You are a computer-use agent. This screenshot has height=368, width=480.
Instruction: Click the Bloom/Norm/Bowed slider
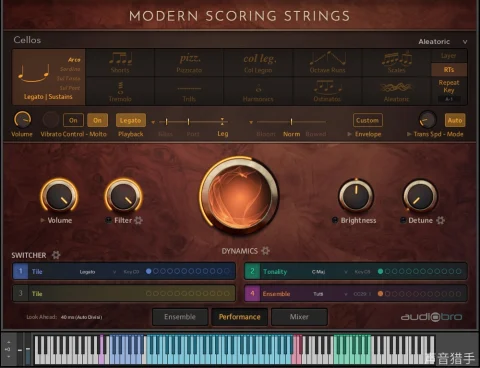click(x=291, y=122)
